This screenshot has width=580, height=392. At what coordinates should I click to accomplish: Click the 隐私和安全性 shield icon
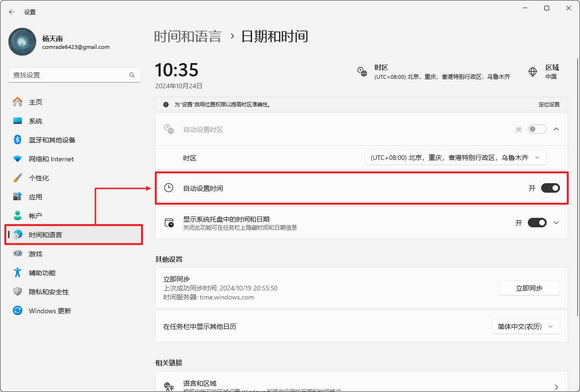18,292
